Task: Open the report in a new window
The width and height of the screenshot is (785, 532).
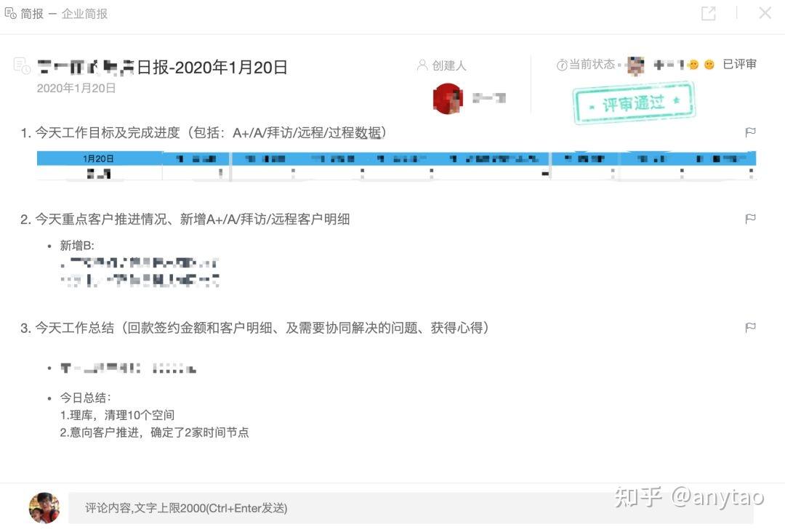Action: (709, 14)
